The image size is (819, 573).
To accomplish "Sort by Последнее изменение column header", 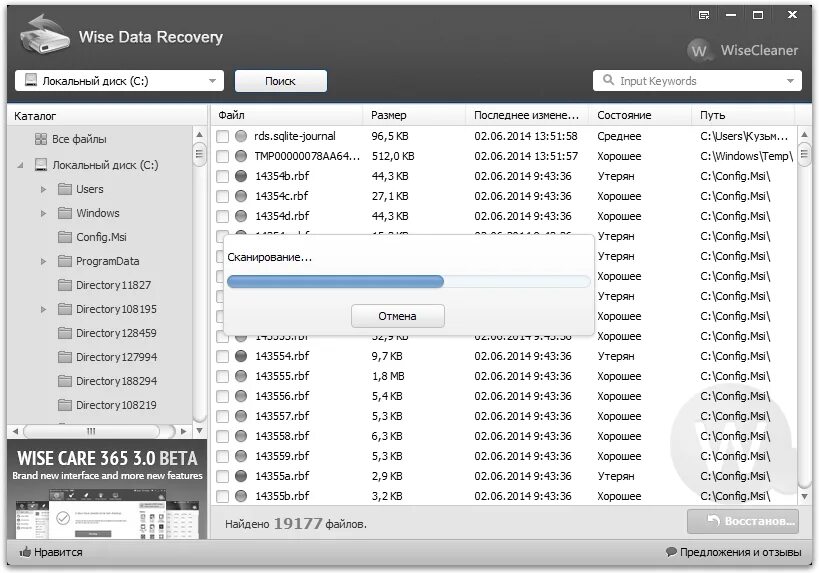I will point(528,115).
